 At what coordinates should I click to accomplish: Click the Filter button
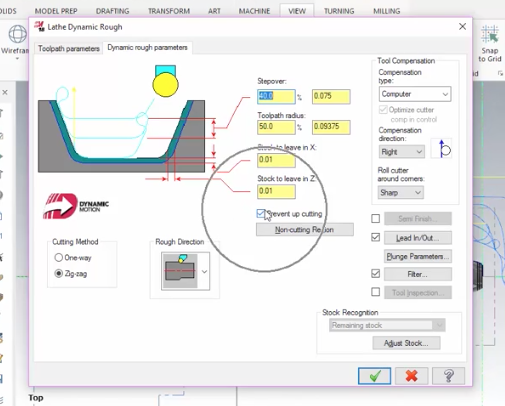[x=418, y=274]
